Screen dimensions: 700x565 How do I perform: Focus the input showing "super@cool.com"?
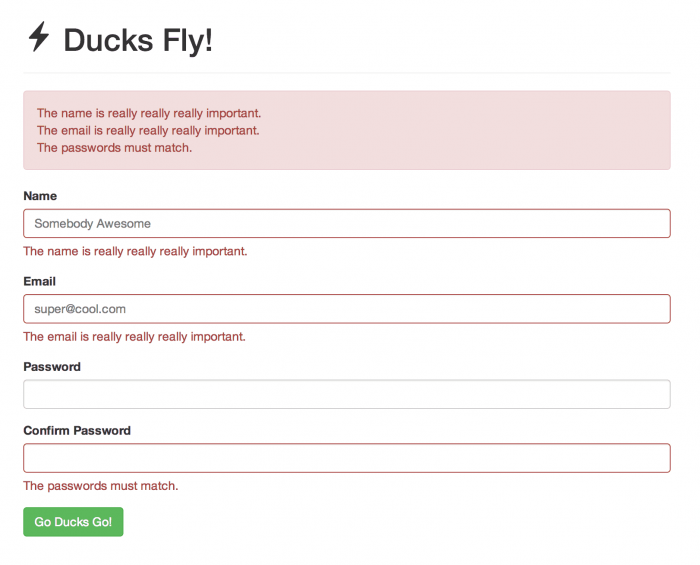point(346,309)
